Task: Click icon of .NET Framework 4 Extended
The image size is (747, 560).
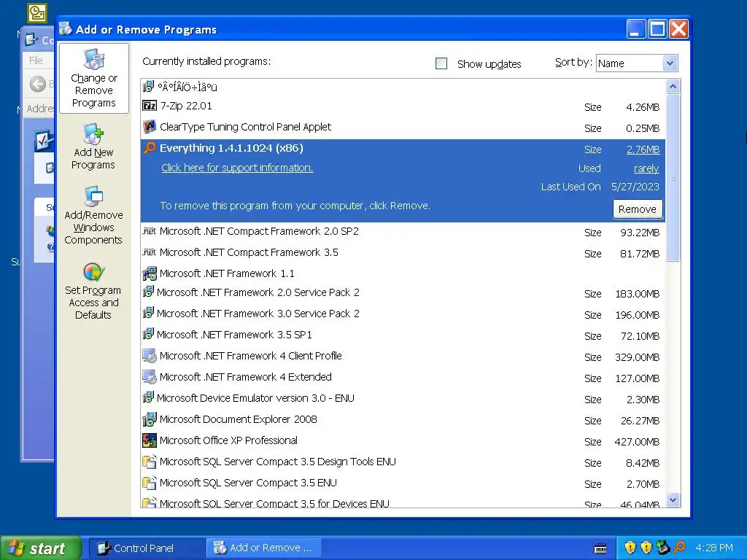Action: click(150, 377)
